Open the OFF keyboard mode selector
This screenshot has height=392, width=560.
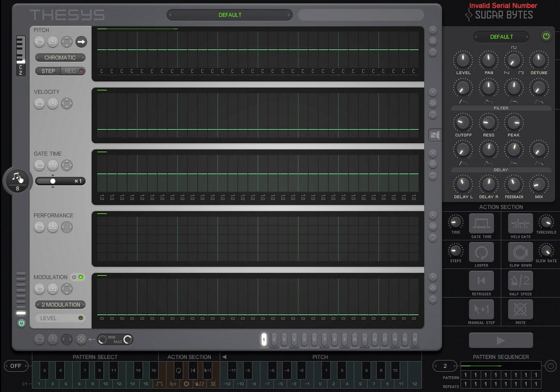(16, 366)
